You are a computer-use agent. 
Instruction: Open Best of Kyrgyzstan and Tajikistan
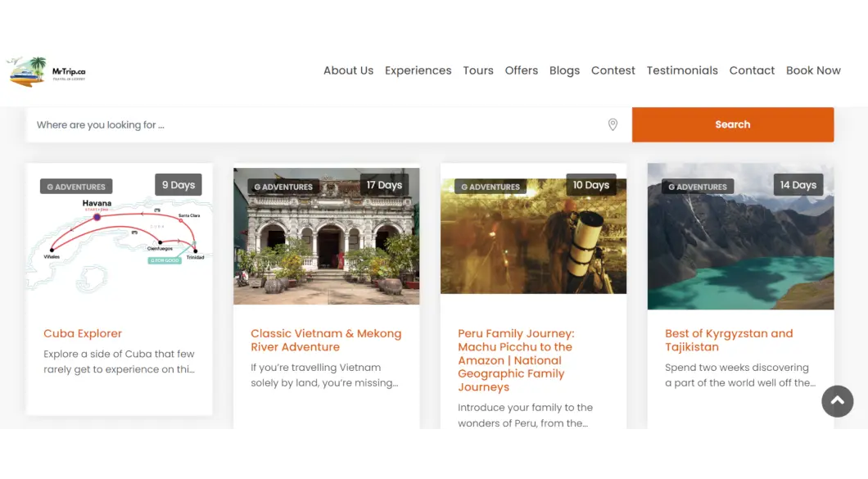tap(729, 340)
